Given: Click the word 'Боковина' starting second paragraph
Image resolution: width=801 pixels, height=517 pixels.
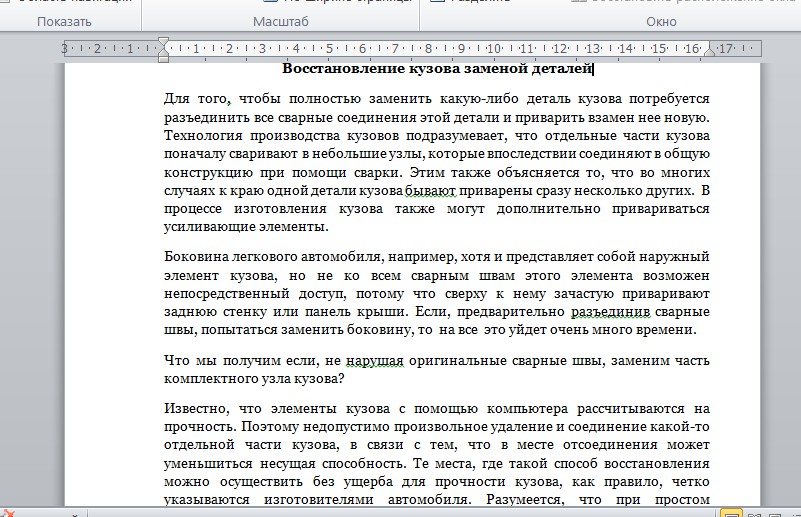Looking at the screenshot, I should pos(197,257).
